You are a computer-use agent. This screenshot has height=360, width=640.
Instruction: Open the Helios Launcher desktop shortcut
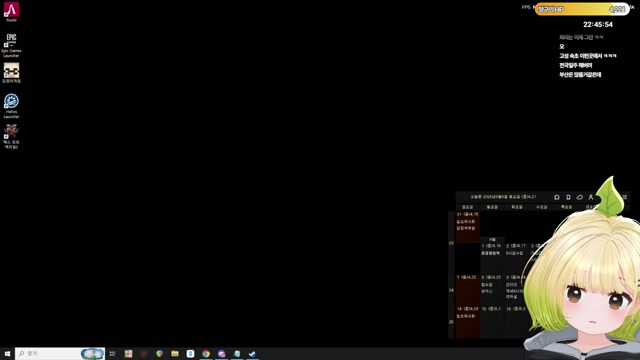point(11,106)
